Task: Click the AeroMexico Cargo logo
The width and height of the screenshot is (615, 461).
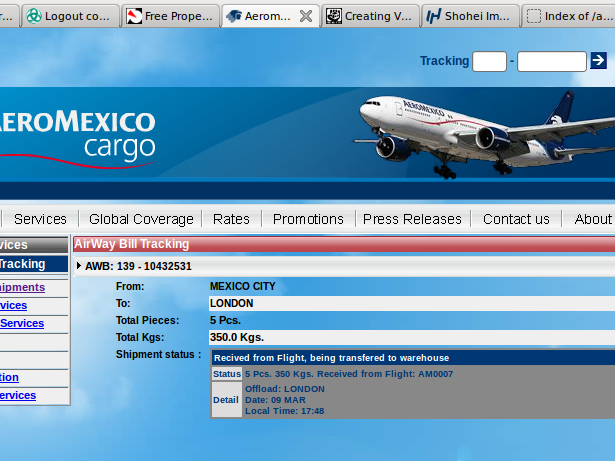Action: 78,135
